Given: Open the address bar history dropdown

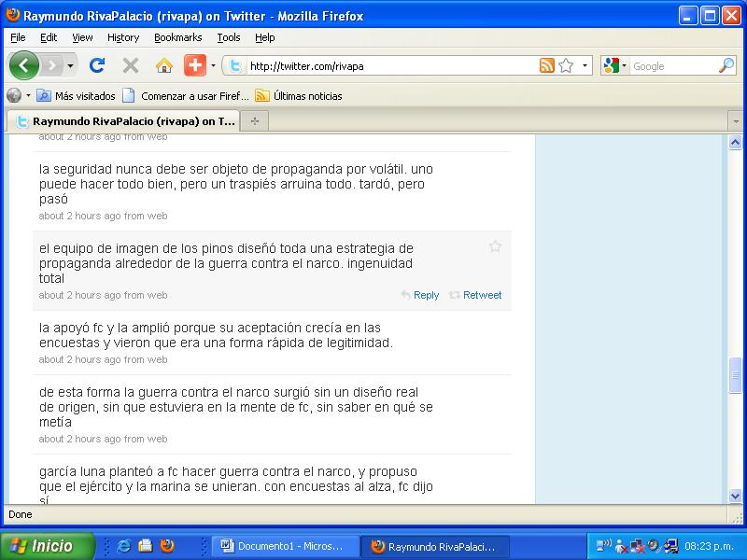Looking at the screenshot, I should click(585, 65).
